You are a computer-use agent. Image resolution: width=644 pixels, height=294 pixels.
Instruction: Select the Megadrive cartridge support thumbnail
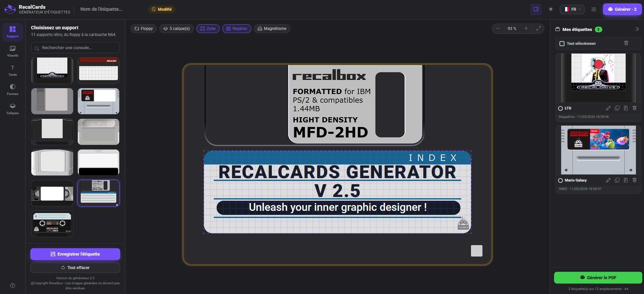[x=52, y=70]
